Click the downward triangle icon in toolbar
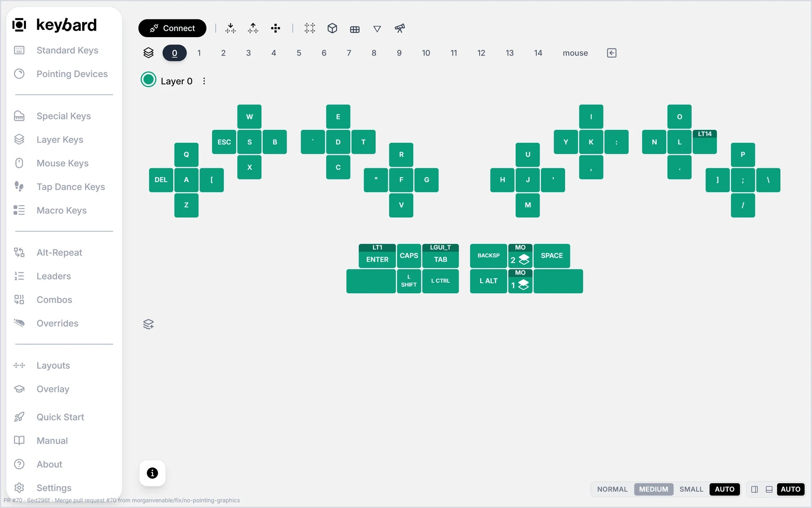This screenshot has height=508, width=812. point(377,29)
